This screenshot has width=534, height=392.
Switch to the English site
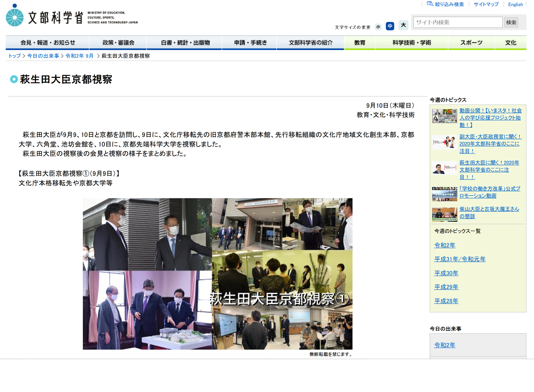tap(515, 4)
